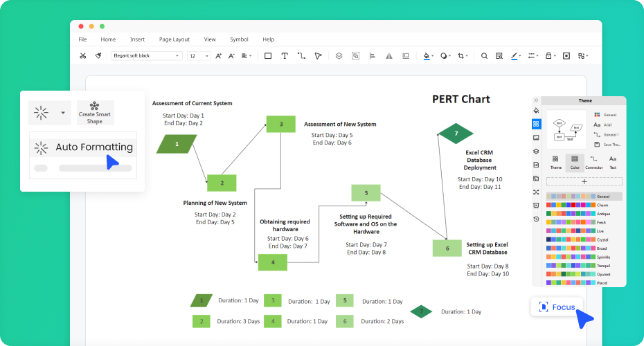The width and height of the screenshot is (644, 346).
Task: Switch to the Connector tab in Theme panel
Action: [593, 162]
